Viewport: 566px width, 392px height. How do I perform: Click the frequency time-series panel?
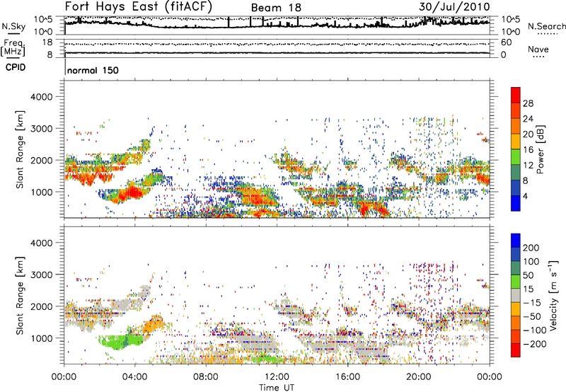pos(277,48)
